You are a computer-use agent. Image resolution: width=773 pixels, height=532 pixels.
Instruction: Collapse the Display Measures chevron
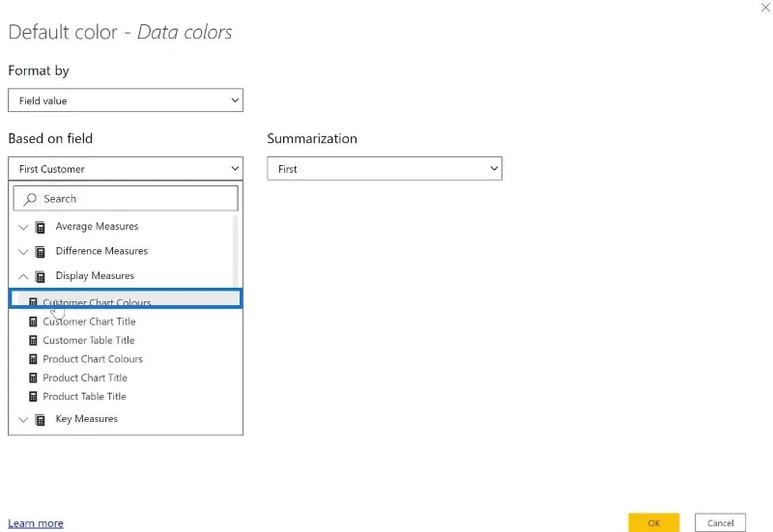click(x=23, y=276)
